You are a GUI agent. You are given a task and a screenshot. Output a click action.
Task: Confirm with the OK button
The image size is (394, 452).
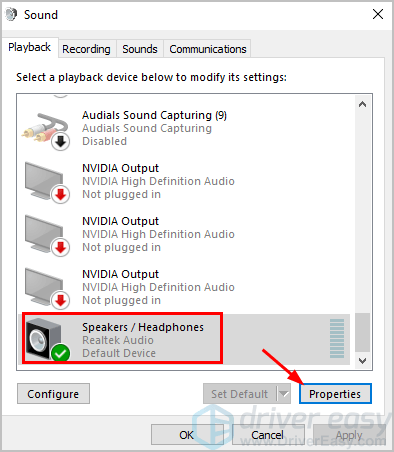187,435
